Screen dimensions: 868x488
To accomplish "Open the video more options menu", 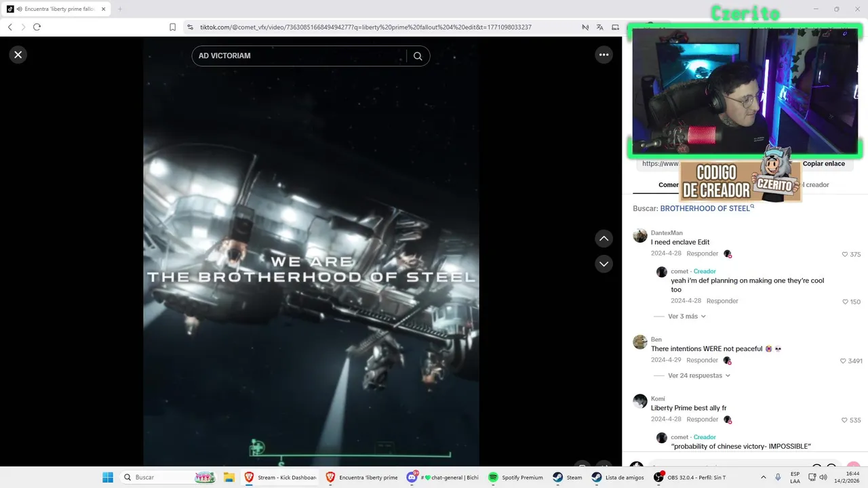I will pos(604,55).
